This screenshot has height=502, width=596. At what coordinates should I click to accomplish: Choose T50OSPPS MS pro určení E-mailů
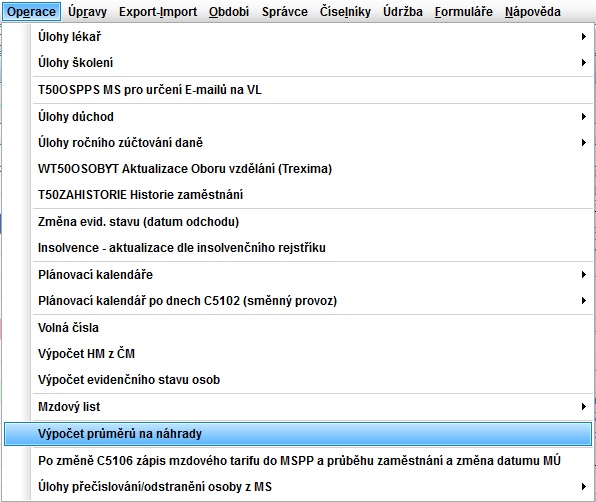click(312, 90)
